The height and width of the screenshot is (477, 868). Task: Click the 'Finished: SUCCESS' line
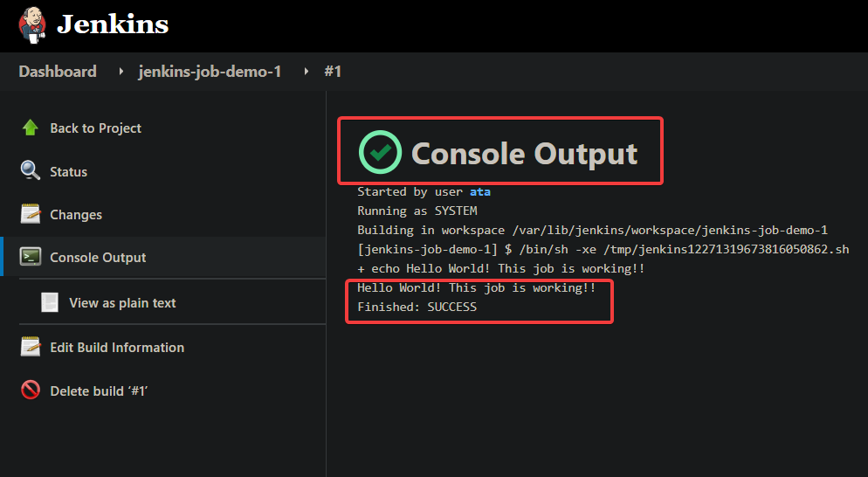click(x=417, y=307)
